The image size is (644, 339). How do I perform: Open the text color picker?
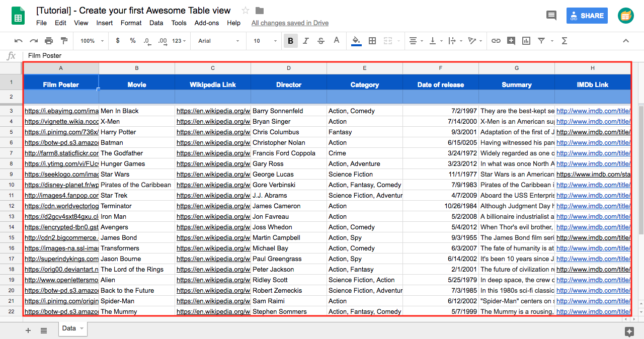click(337, 41)
